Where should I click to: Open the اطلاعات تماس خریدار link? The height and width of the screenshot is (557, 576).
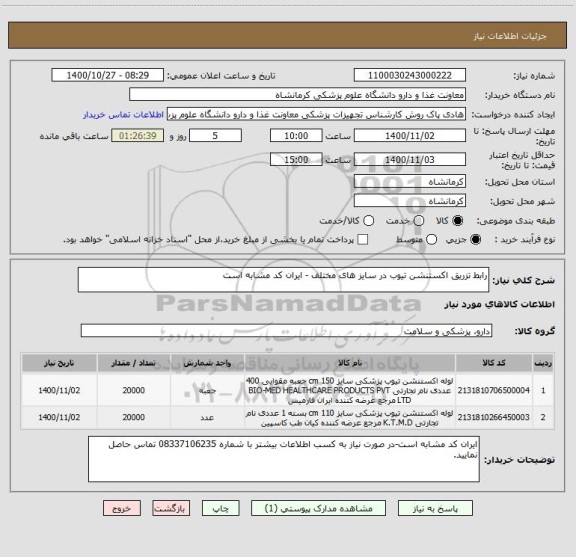(123, 115)
